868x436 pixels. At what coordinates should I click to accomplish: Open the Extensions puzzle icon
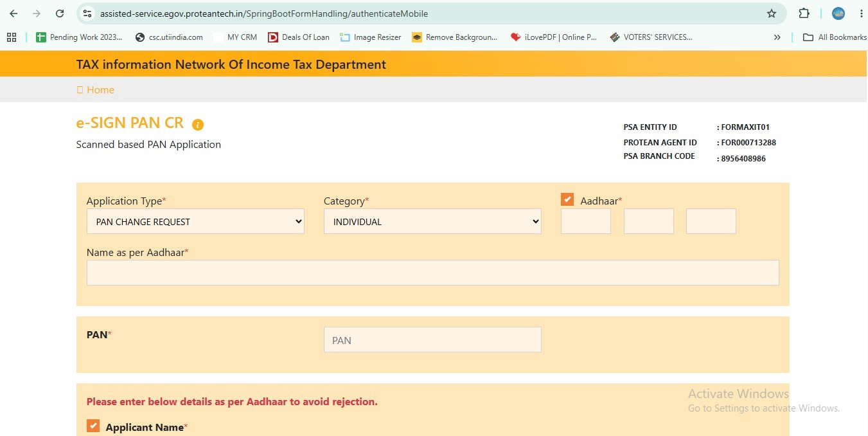(804, 14)
